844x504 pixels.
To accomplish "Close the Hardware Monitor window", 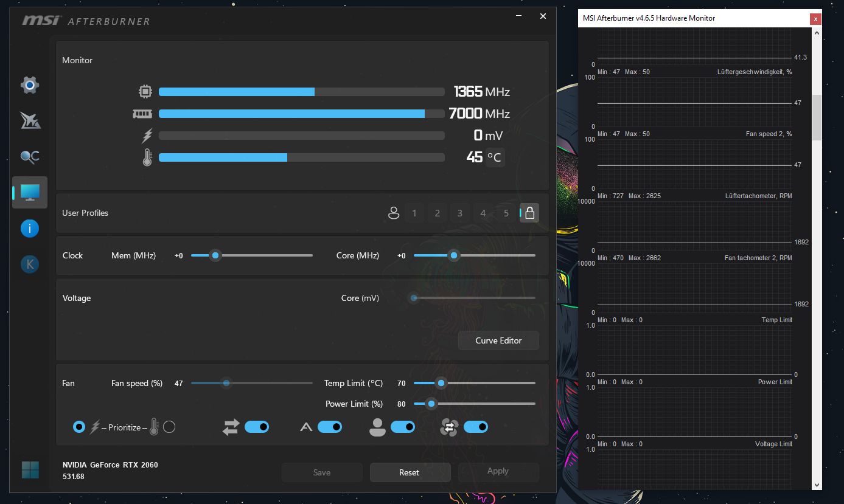I will click(x=816, y=19).
